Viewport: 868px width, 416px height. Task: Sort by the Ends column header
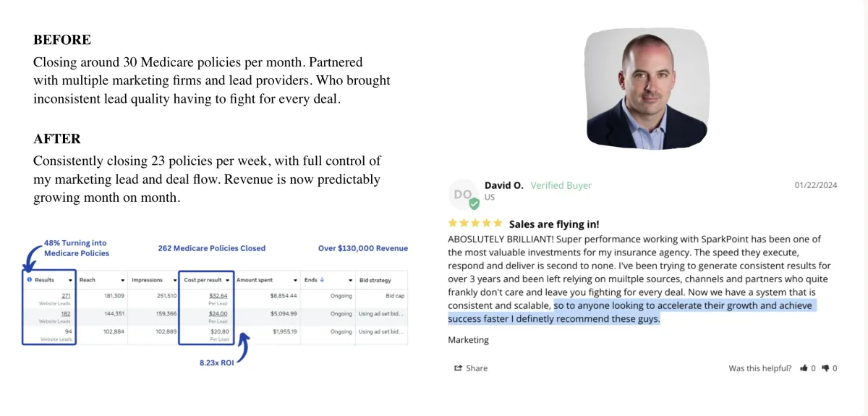[x=314, y=280]
